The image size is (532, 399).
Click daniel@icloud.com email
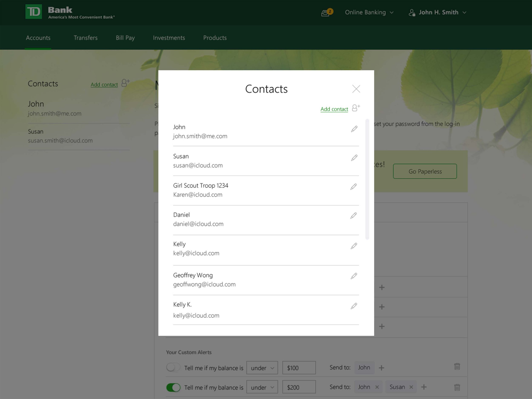[198, 224]
